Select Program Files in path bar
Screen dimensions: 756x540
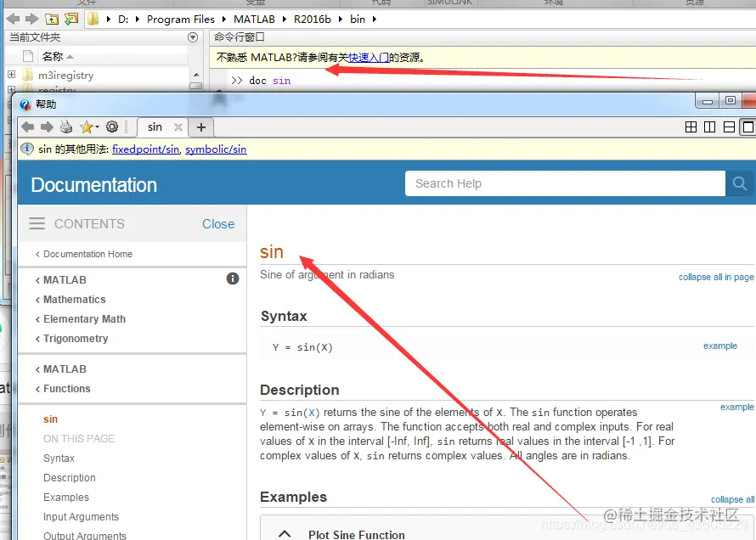pos(180,20)
